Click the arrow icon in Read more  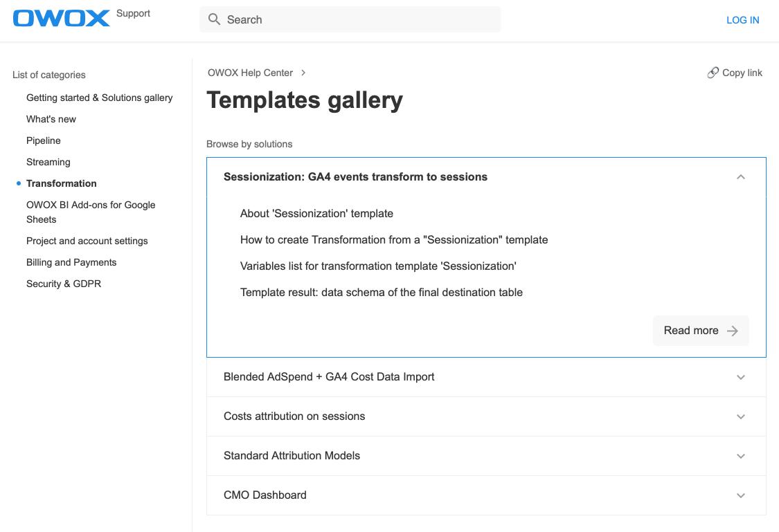click(733, 331)
